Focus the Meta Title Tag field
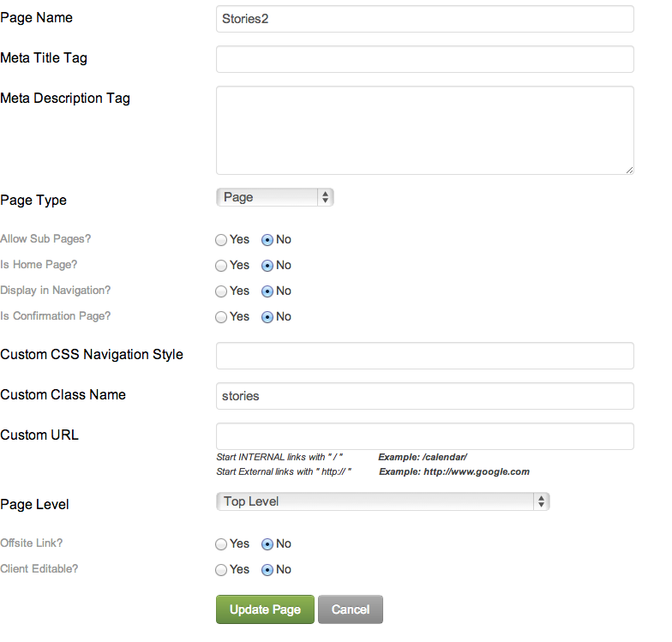Image resolution: width=672 pixels, height=642 pixels. pyautogui.click(x=425, y=59)
